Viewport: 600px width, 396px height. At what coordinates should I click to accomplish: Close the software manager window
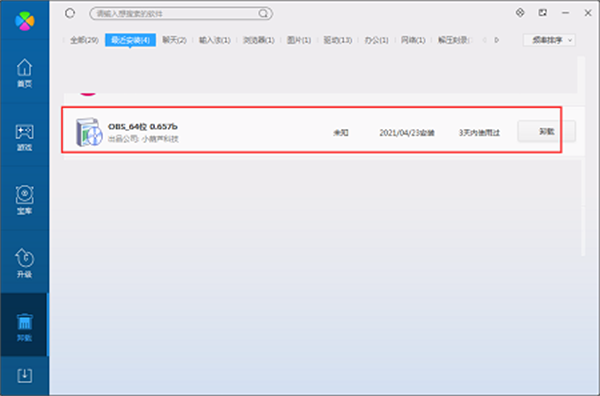tap(588, 13)
